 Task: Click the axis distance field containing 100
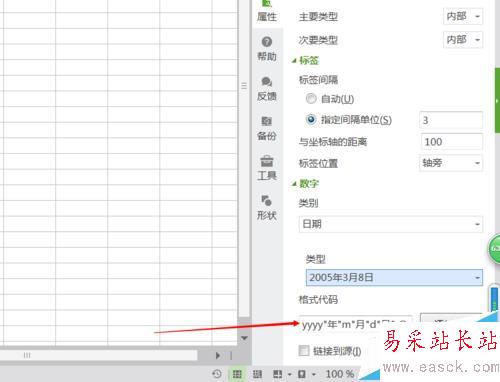452,142
